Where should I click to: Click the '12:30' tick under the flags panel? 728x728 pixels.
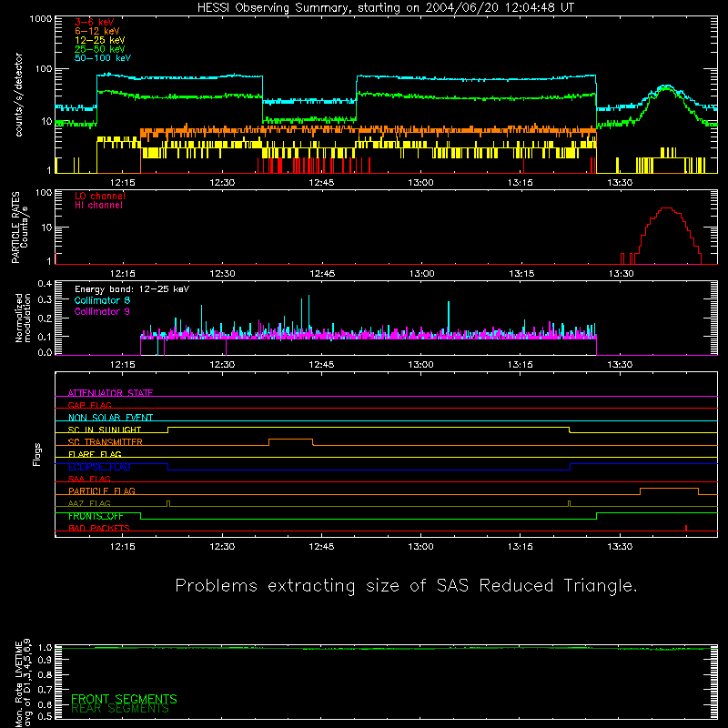222,547
